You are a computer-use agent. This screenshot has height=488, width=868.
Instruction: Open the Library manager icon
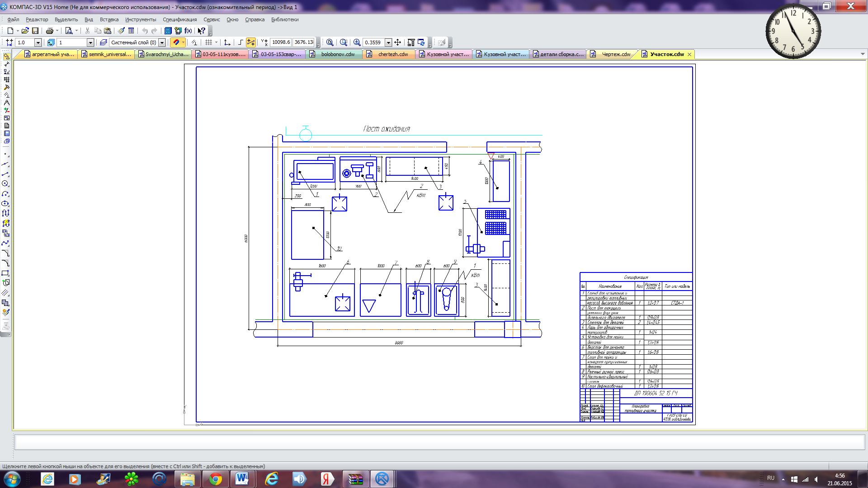click(x=168, y=31)
